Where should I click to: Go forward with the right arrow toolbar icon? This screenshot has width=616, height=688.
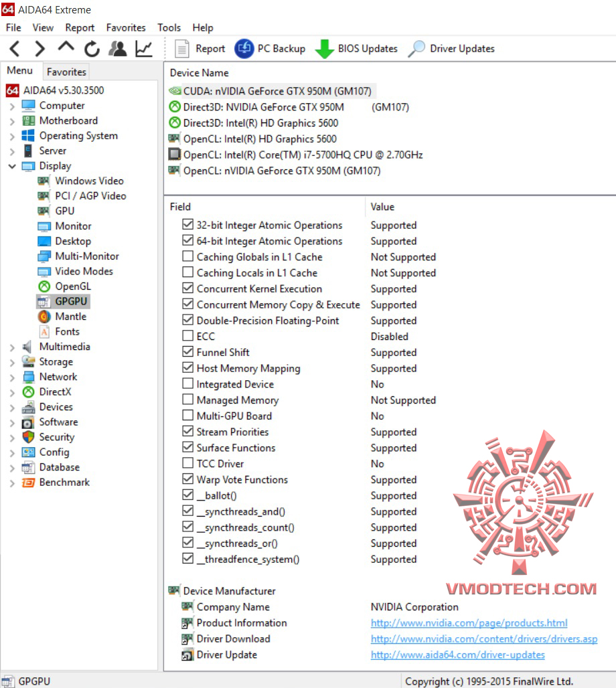coord(40,49)
